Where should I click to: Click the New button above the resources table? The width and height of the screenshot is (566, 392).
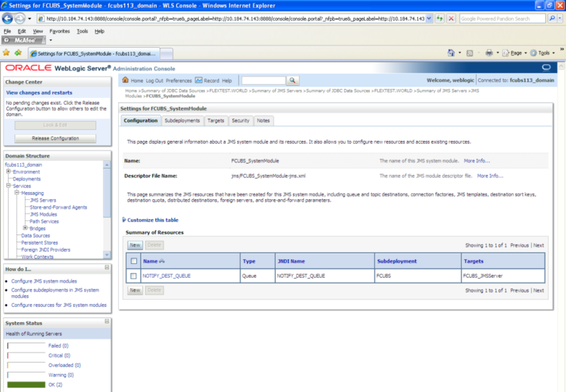coord(135,245)
